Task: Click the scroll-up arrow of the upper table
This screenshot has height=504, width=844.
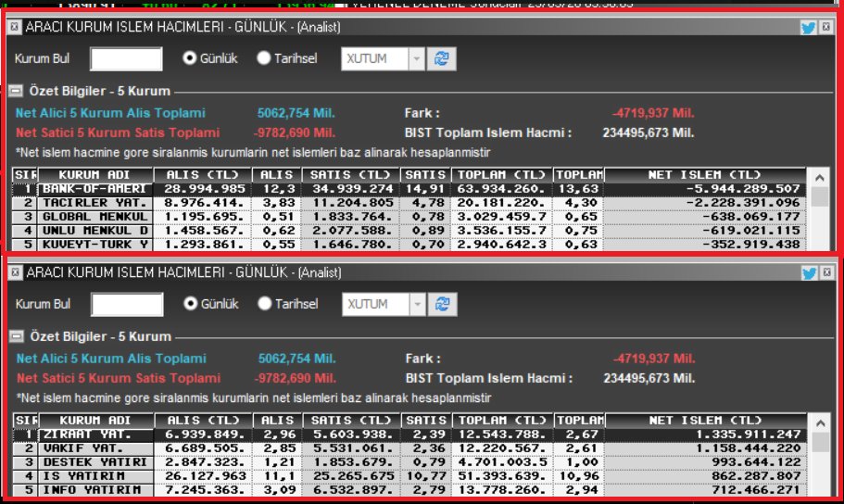Action: [x=819, y=177]
